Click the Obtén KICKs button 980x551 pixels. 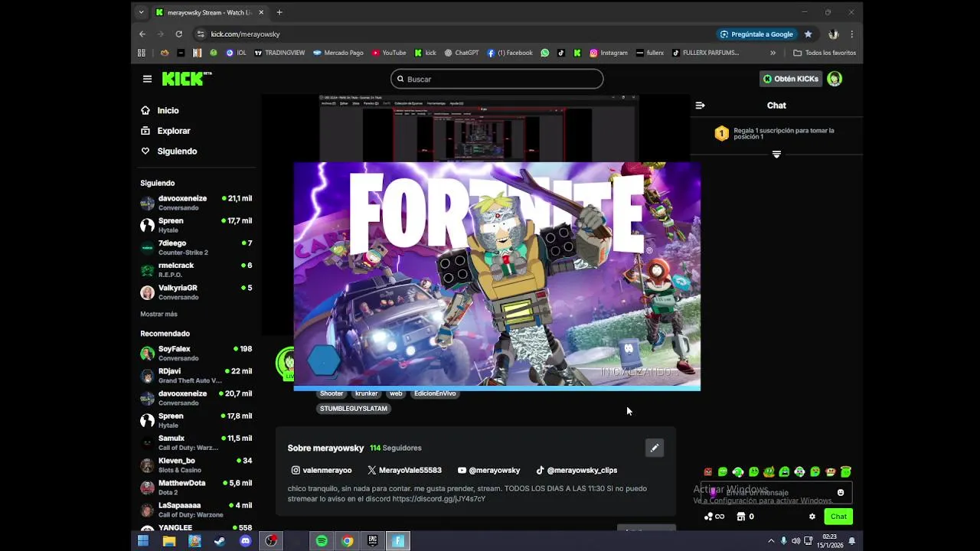(x=791, y=79)
